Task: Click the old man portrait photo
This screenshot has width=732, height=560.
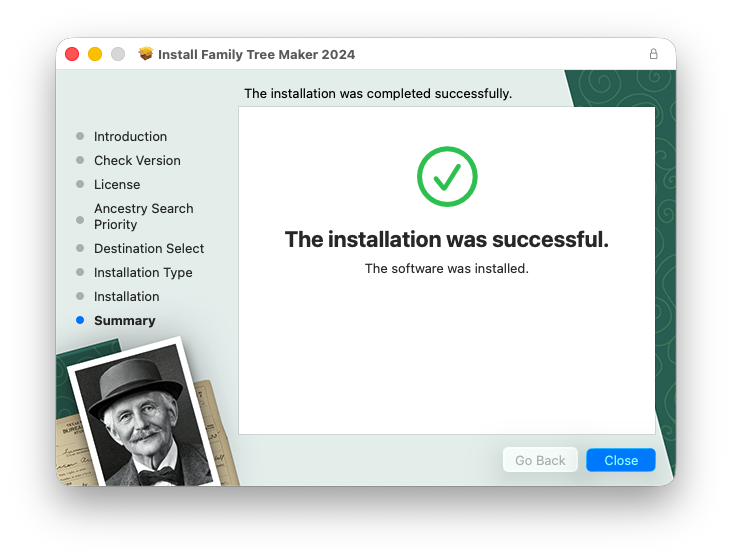Action: (145, 413)
